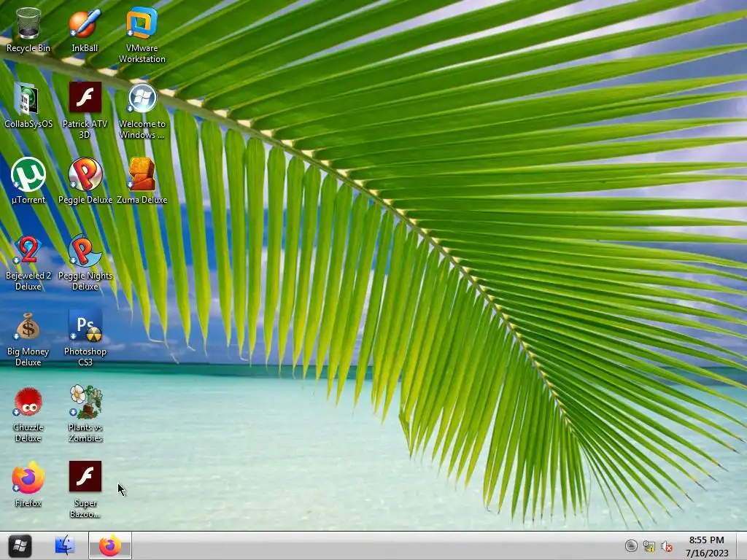747x560 pixels.
Task: Launch the InkBall desktop shortcut
Action: (x=85, y=29)
